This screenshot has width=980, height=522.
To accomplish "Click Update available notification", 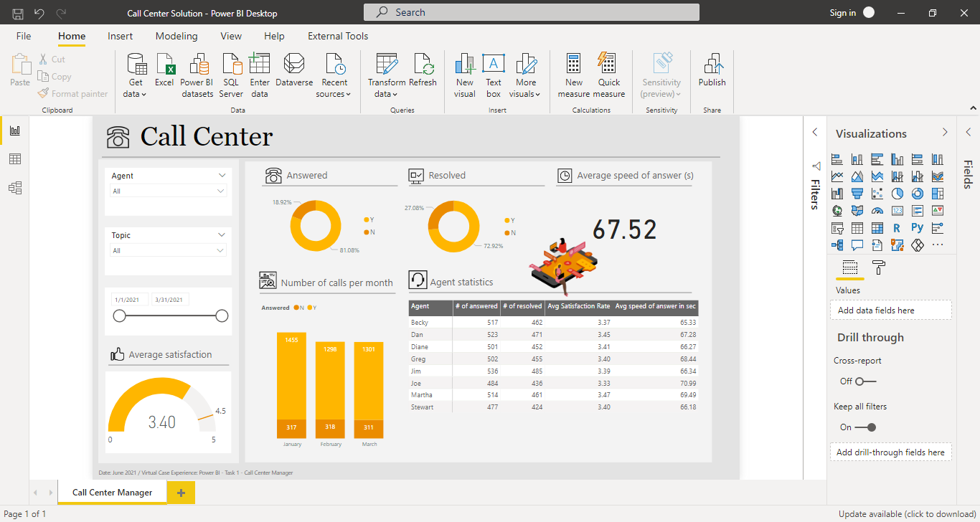I will point(908,514).
